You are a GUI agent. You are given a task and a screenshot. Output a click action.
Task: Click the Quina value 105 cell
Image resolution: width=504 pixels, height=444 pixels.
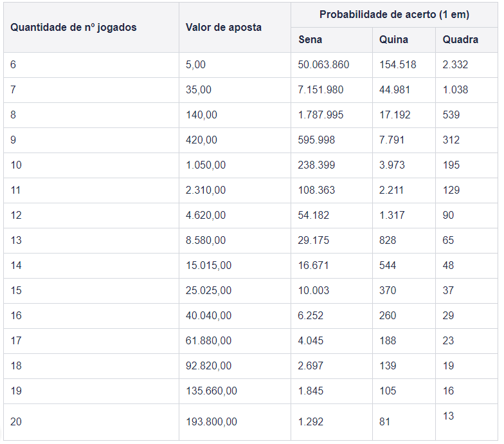point(404,391)
